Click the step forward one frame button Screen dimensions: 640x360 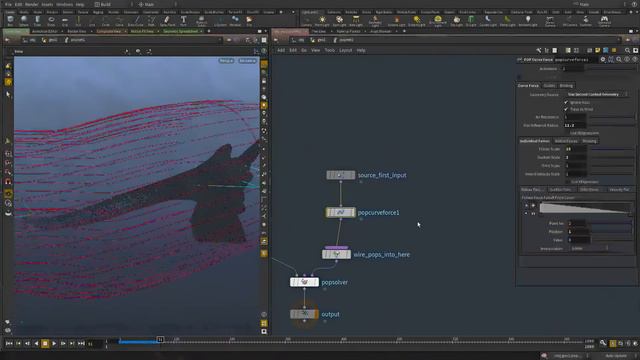[63, 344]
